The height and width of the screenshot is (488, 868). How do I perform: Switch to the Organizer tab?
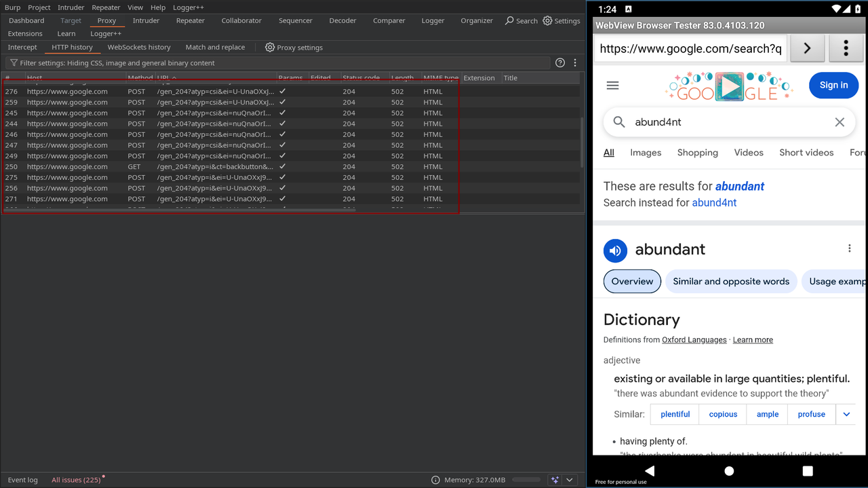click(477, 21)
